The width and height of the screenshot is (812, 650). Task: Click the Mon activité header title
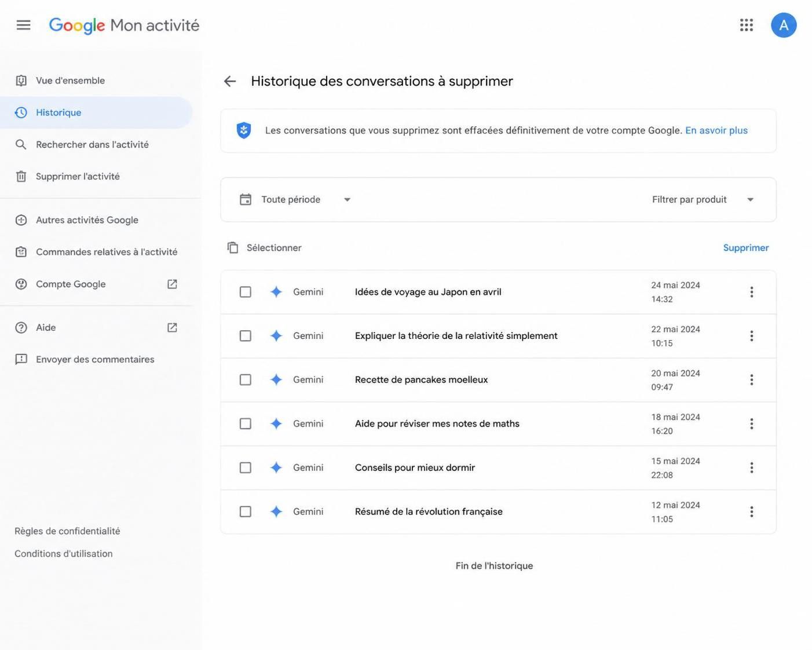coord(155,25)
